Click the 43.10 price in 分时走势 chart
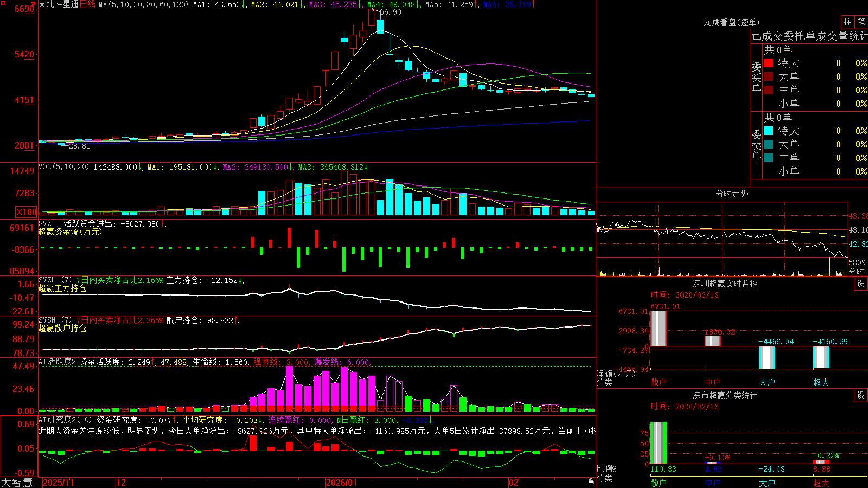Image resolution: width=868 pixels, height=488 pixels. coord(858,230)
